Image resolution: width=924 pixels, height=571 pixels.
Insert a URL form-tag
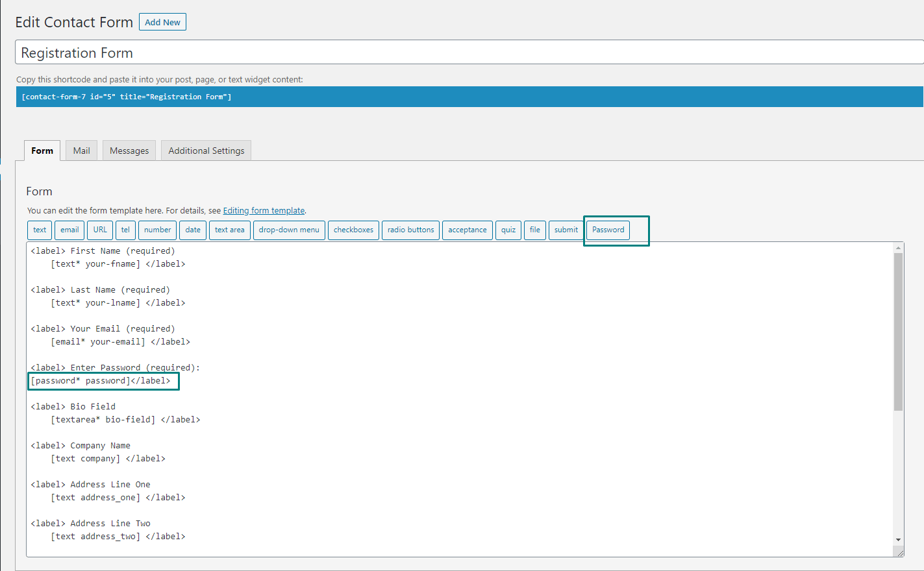click(x=100, y=230)
